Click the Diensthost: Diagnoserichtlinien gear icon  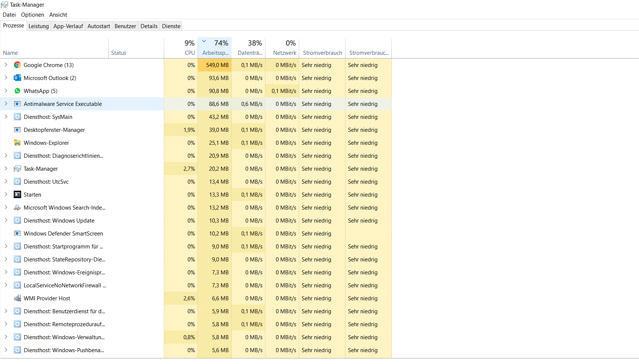click(17, 156)
